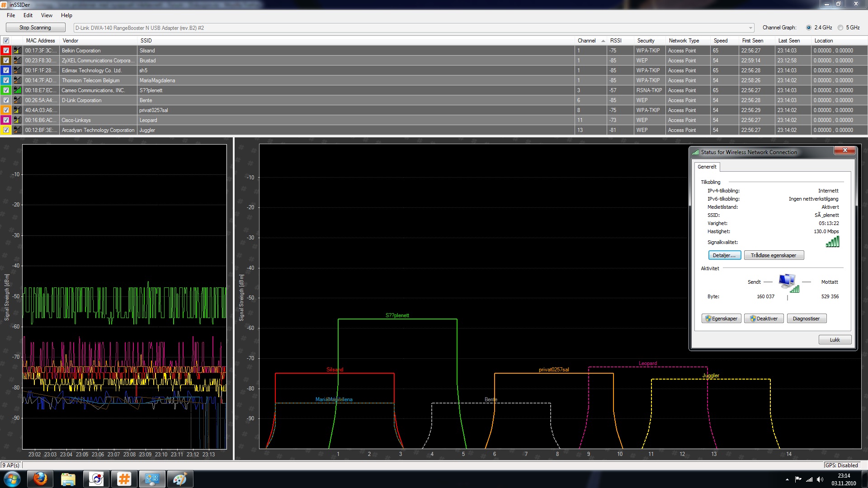Uncheck the orange Brustad network checkbox

[6, 61]
